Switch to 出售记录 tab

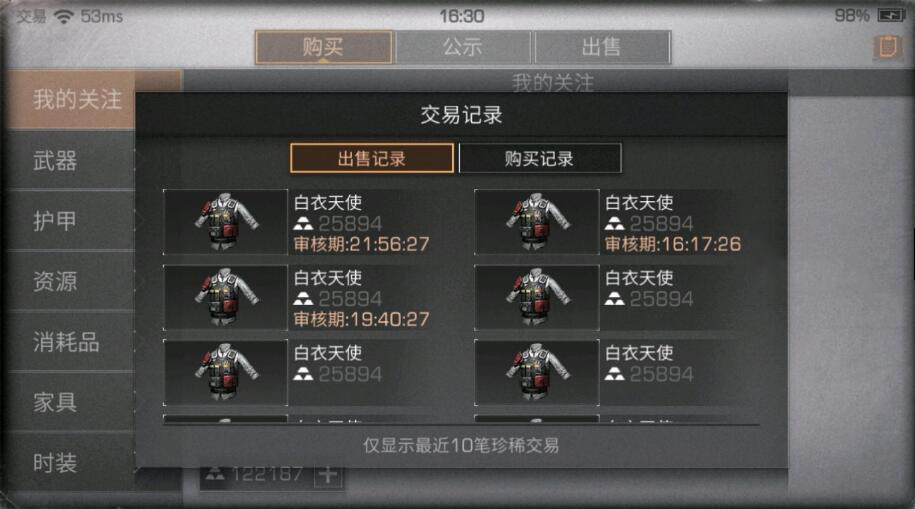pos(372,158)
